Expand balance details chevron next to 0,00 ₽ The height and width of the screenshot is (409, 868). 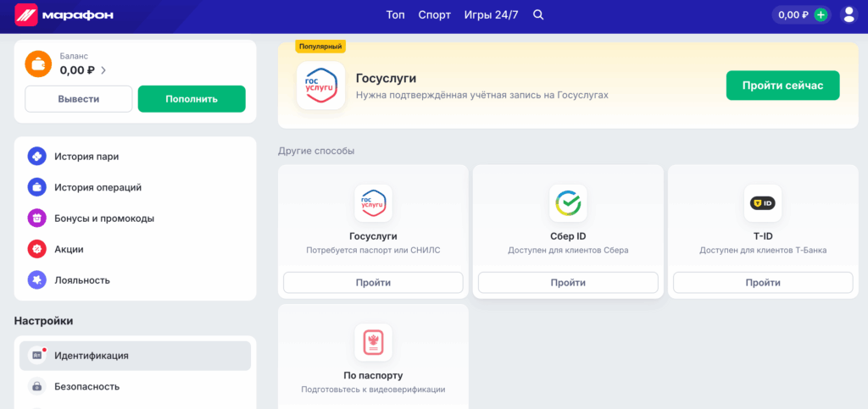coord(103,70)
